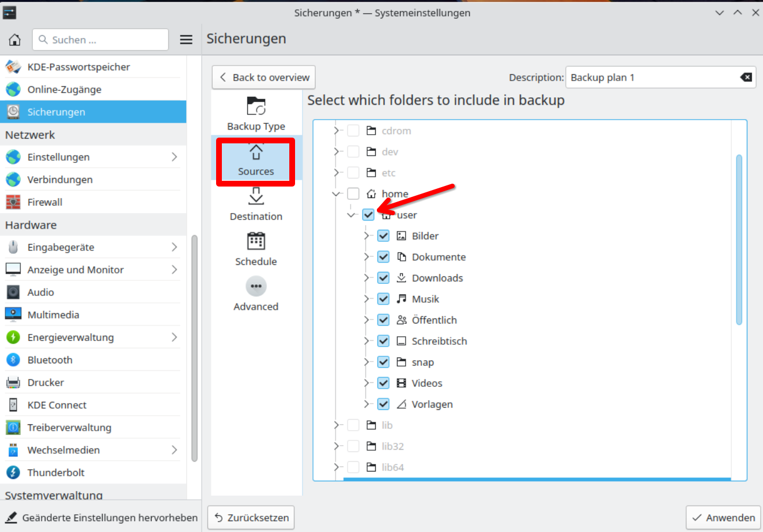The image size is (763, 532).
Task: Click the home icon in sidebar header
Action: point(15,40)
